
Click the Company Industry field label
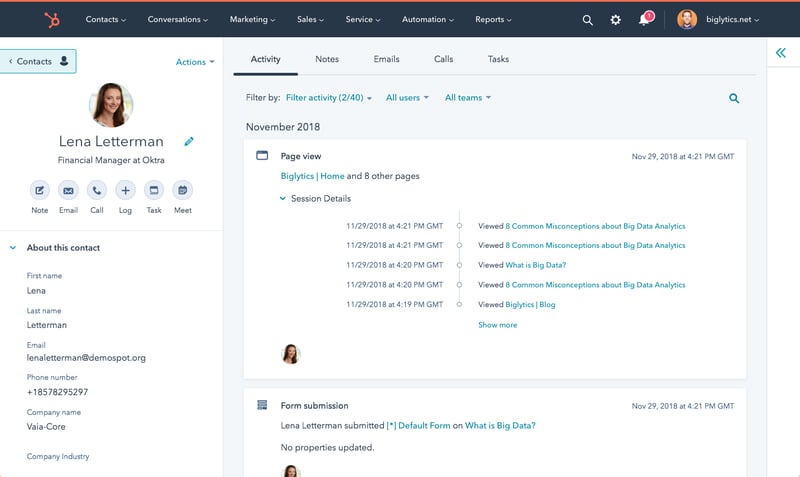(58, 457)
